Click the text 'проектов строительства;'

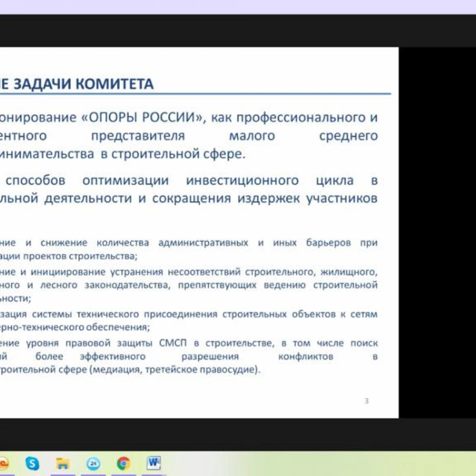[80, 256]
